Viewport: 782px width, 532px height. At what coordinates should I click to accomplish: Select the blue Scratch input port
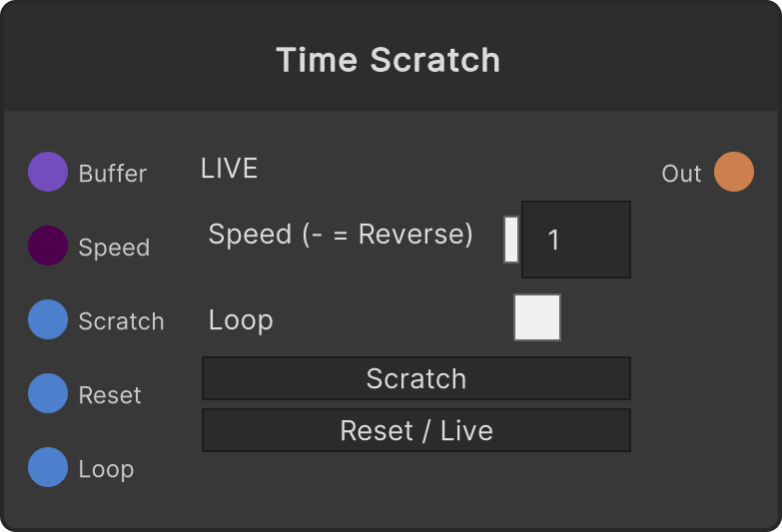point(48,319)
